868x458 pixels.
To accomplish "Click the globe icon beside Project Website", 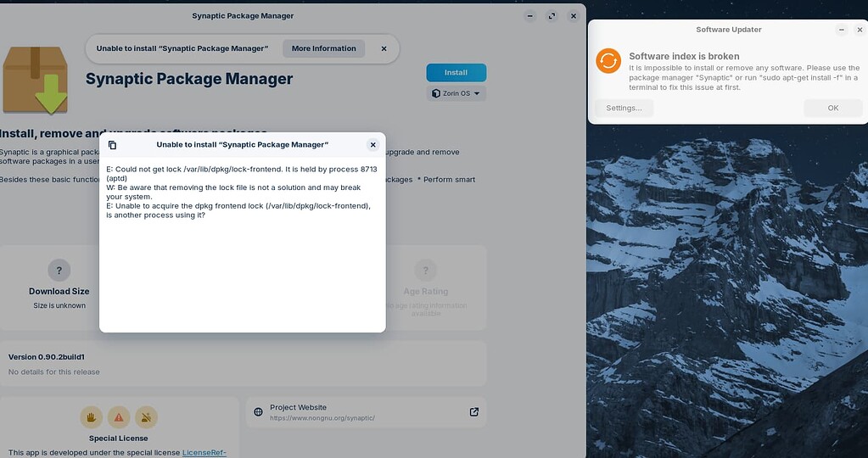I will point(258,412).
